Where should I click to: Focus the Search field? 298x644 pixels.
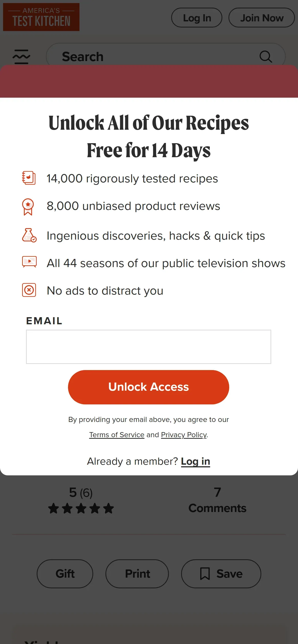tap(153, 56)
